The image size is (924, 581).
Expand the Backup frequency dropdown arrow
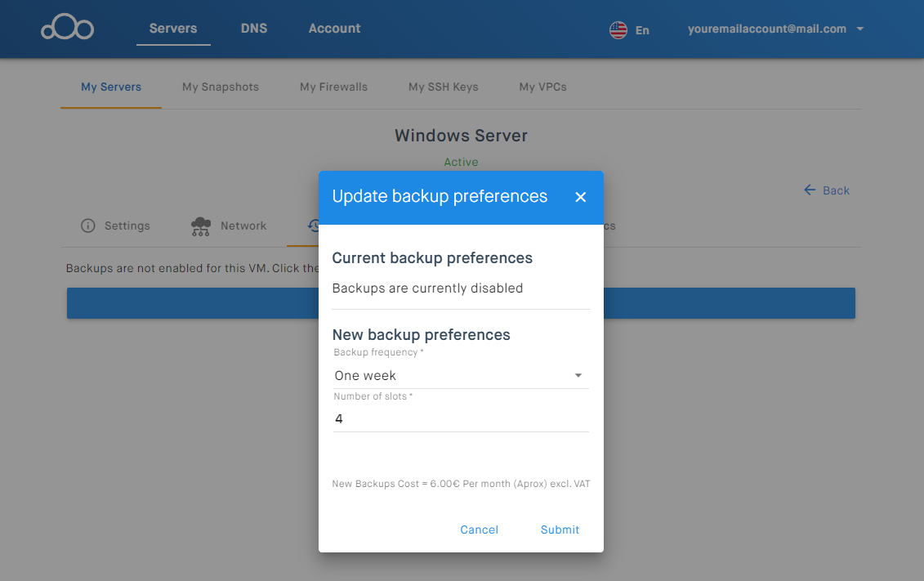578,376
